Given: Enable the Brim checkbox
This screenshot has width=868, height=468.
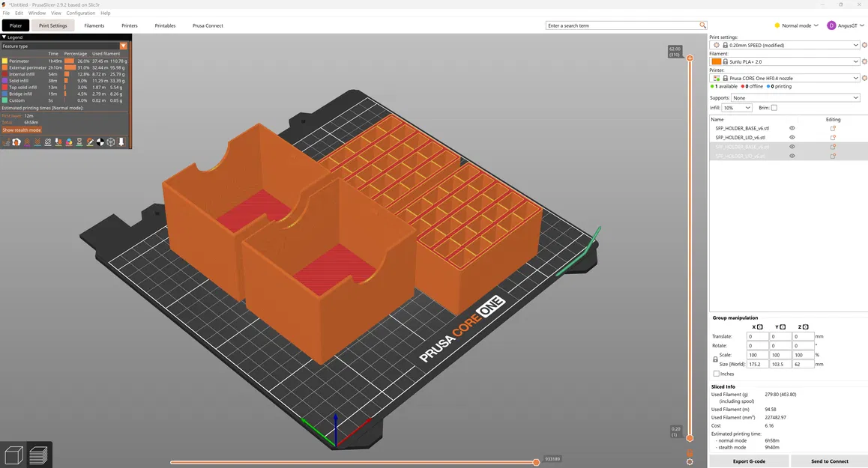Looking at the screenshot, I should coord(774,108).
